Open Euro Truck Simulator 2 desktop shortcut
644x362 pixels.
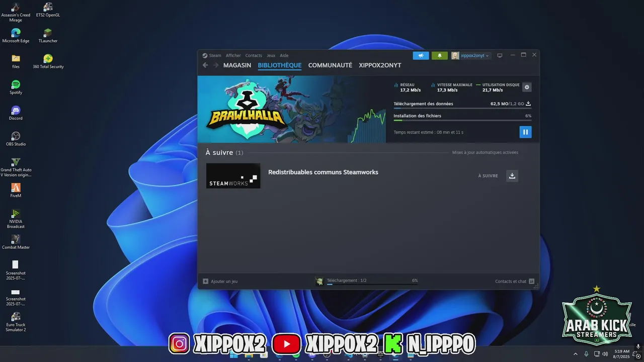pos(16,321)
